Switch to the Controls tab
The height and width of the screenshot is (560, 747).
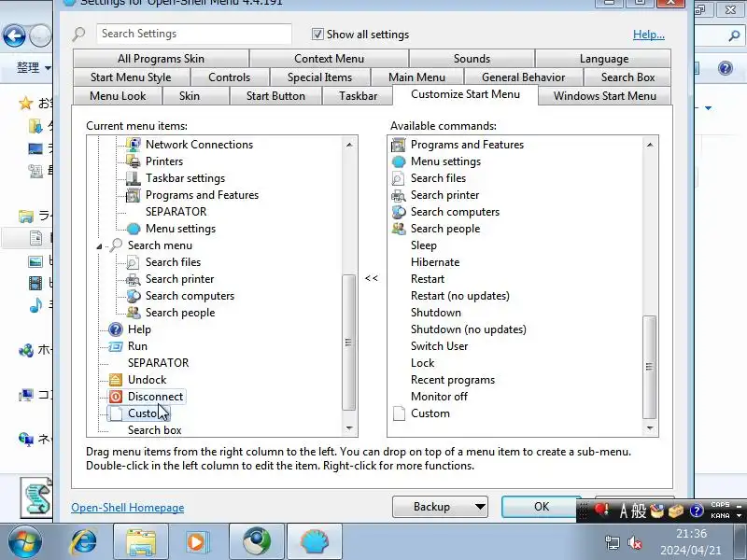230,77
